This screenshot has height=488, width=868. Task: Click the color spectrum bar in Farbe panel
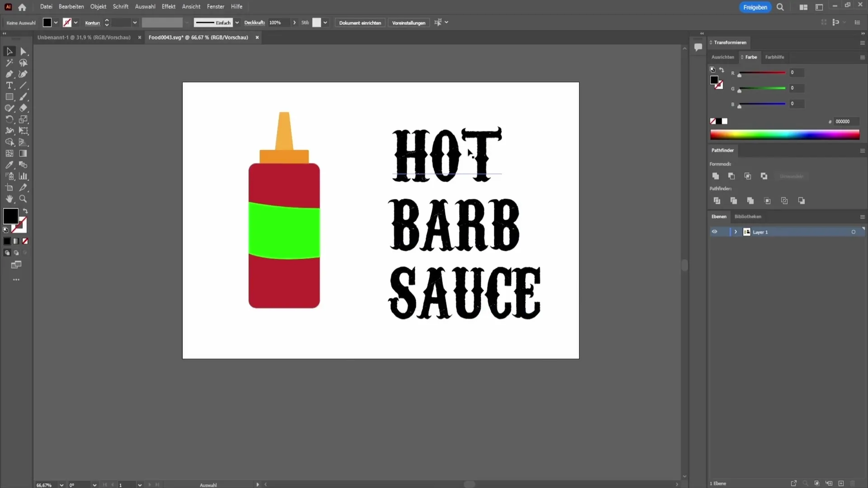click(x=785, y=135)
